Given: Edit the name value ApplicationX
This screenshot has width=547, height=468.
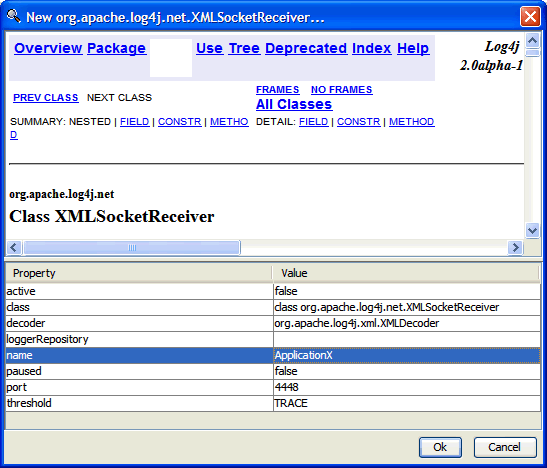Looking at the screenshot, I should [407, 355].
